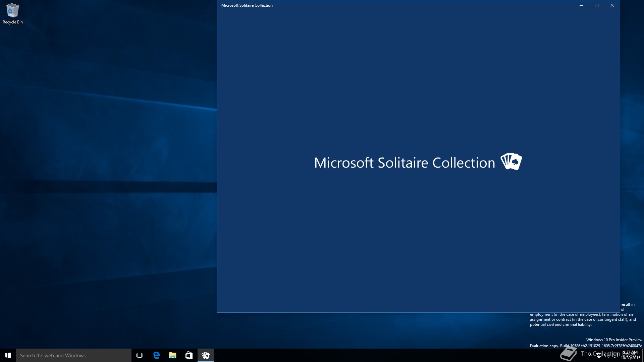Screen dimensions: 644x362
Task: Minimize the Microsoft Solitaire Collection window
Action: (581, 5)
